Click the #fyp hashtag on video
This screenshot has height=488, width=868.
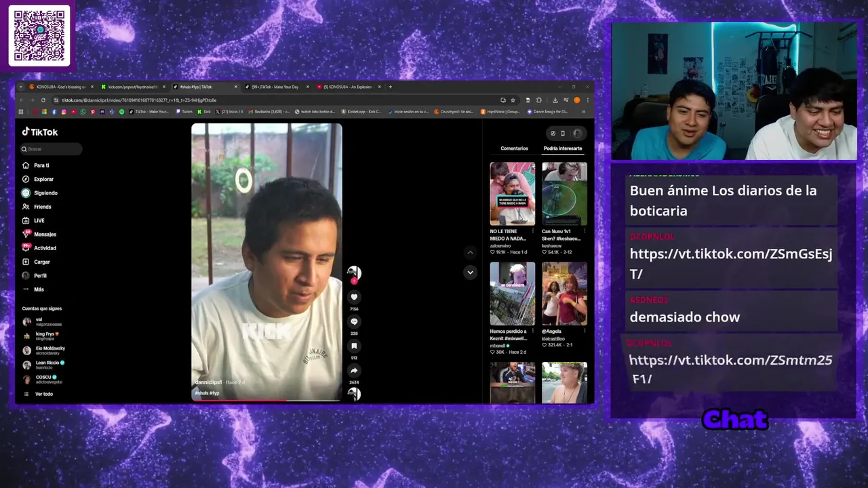click(214, 393)
